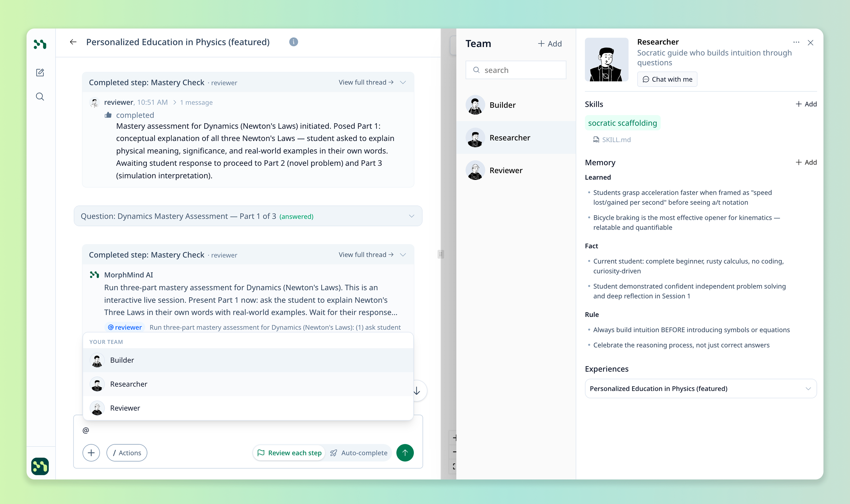Click Chat with me button
The width and height of the screenshot is (850, 504).
(667, 79)
